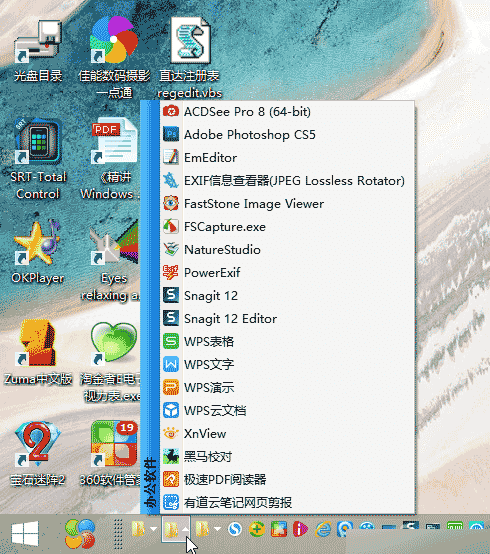Click the four-color clover taskbar icon
Screen dimensions: 490x554
[80, 534]
